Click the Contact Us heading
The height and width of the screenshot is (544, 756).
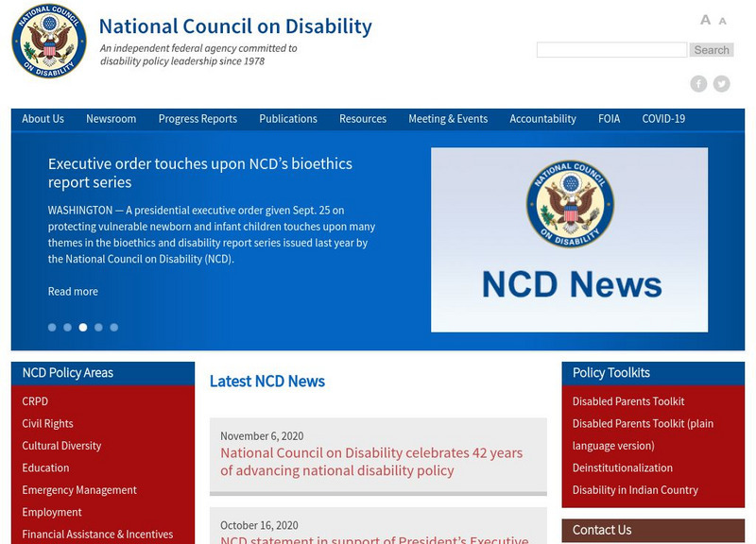click(602, 530)
